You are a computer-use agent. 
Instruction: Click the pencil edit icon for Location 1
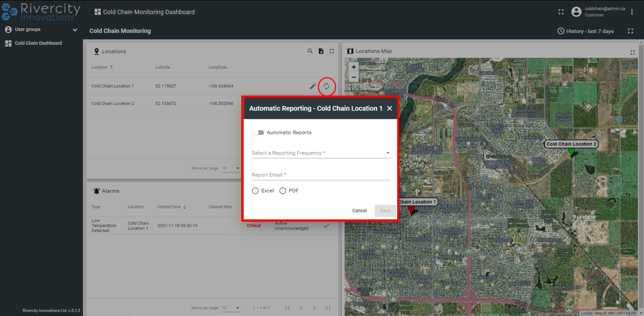(313, 86)
